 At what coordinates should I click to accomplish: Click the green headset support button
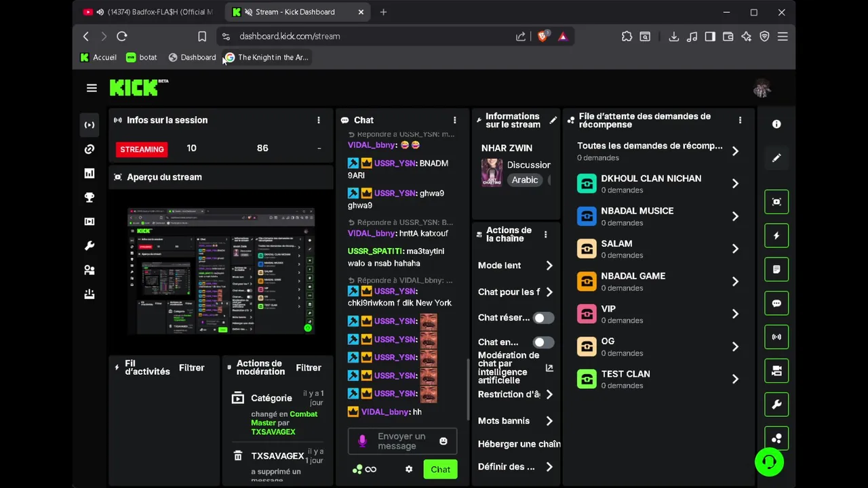point(769,462)
